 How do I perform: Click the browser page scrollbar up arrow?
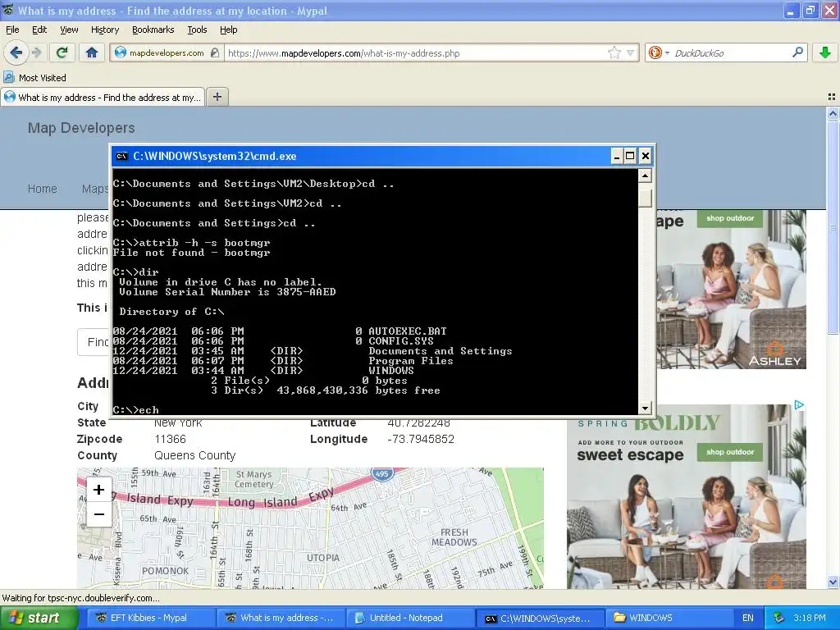tap(833, 113)
